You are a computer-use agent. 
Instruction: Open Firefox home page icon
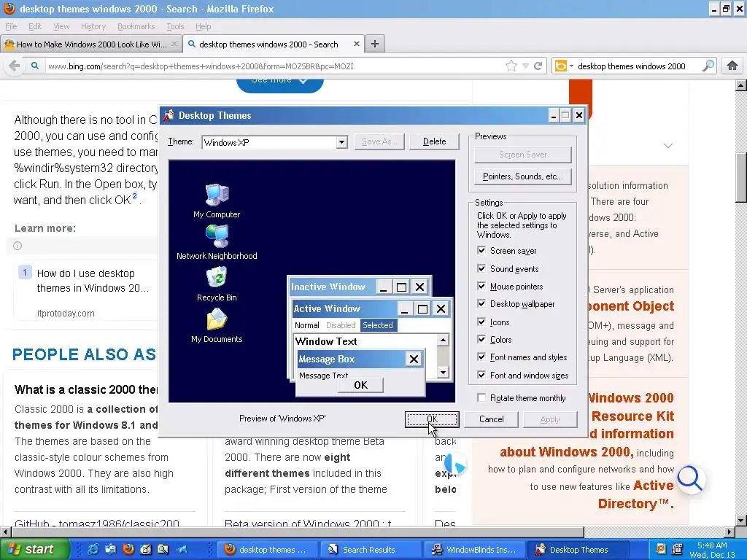pos(732,66)
